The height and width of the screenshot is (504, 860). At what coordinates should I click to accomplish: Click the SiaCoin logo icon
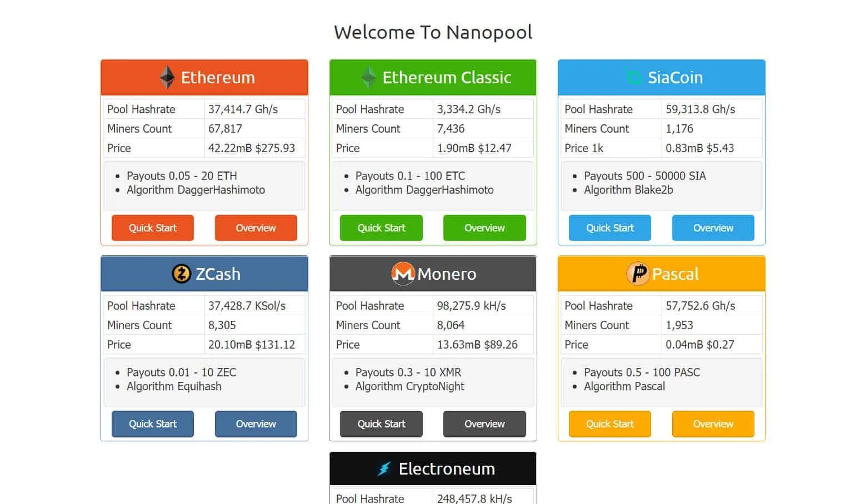click(x=633, y=77)
